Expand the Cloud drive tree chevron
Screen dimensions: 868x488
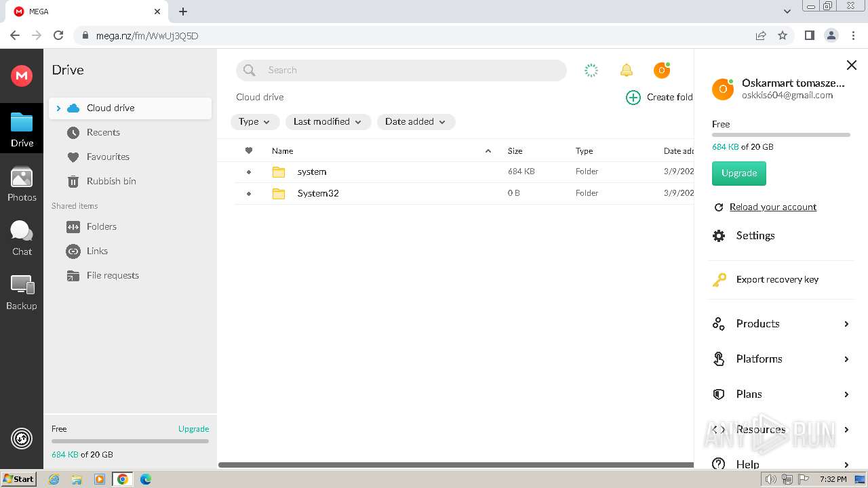(x=58, y=108)
